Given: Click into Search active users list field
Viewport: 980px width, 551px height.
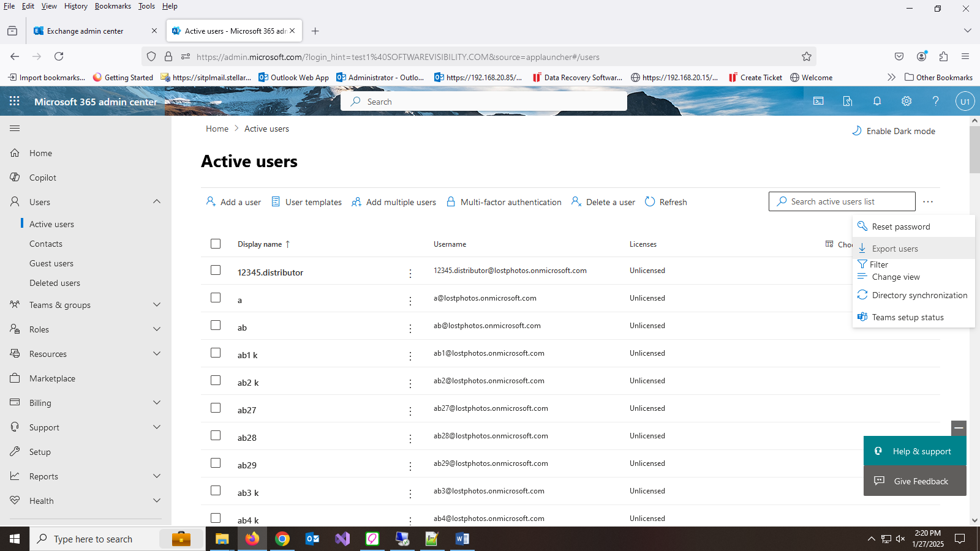Looking at the screenshot, I should (x=842, y=201).
